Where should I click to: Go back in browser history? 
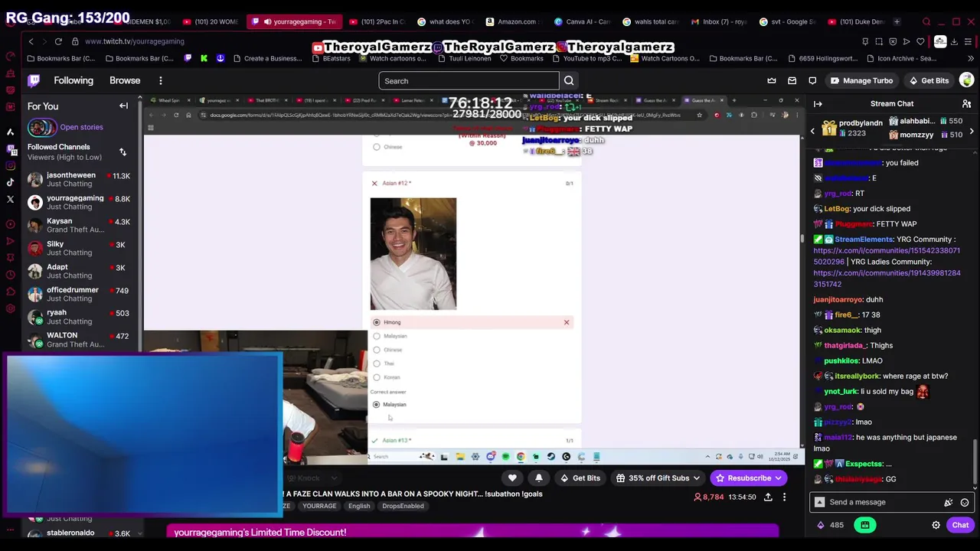point(31,41)
